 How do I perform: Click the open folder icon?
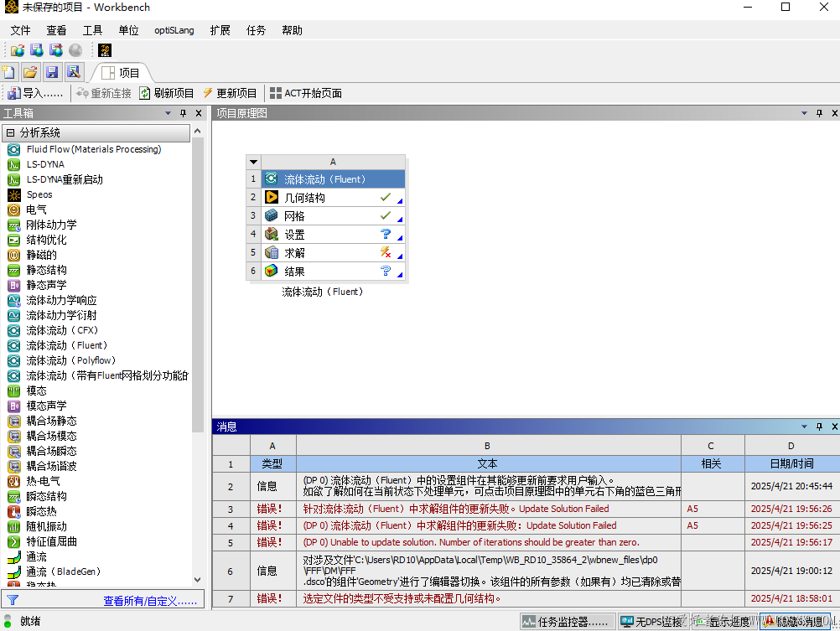(x=30, y=72)
